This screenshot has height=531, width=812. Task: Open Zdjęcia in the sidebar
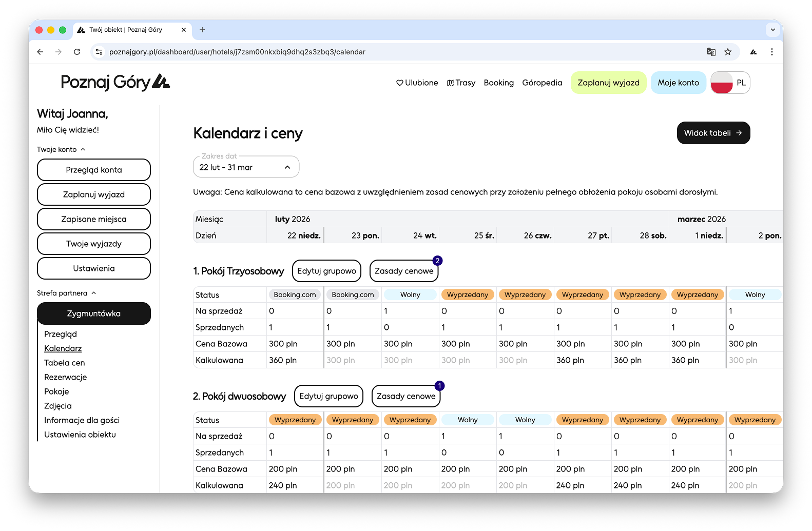point(58,406)
